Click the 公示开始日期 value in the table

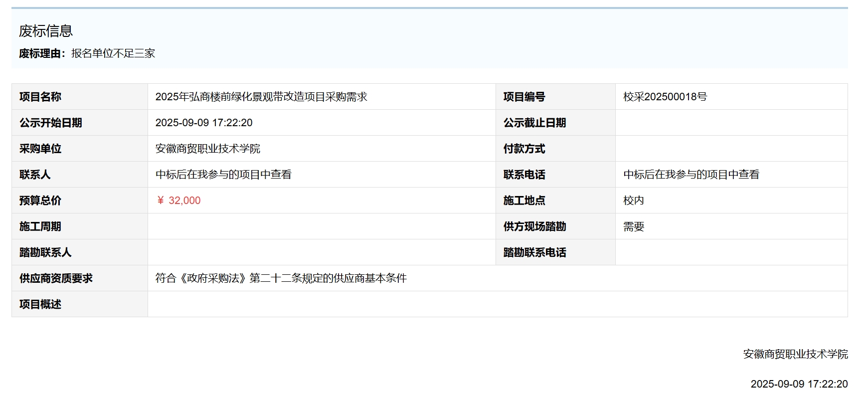[x=204, y=123]
